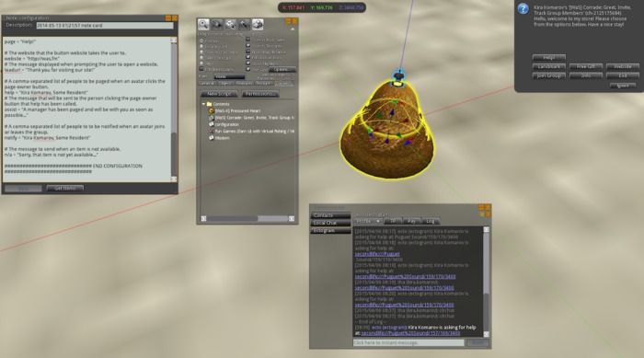Click the notecard Description field
Screen dimensions: 644x358
tap(105, 26)
